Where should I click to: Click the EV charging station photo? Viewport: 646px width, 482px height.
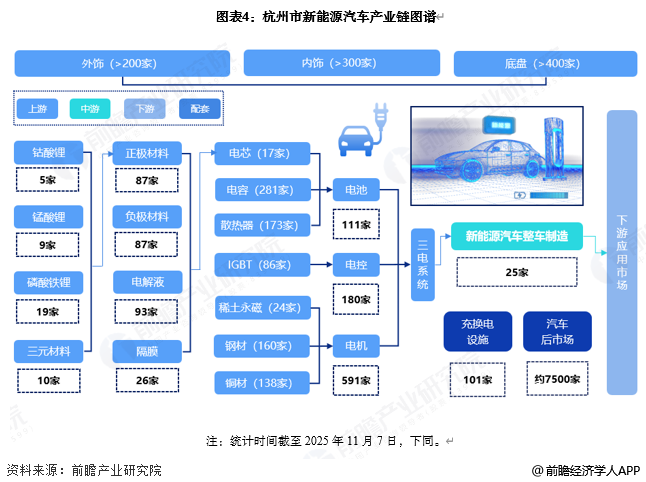tap(504, 159)
